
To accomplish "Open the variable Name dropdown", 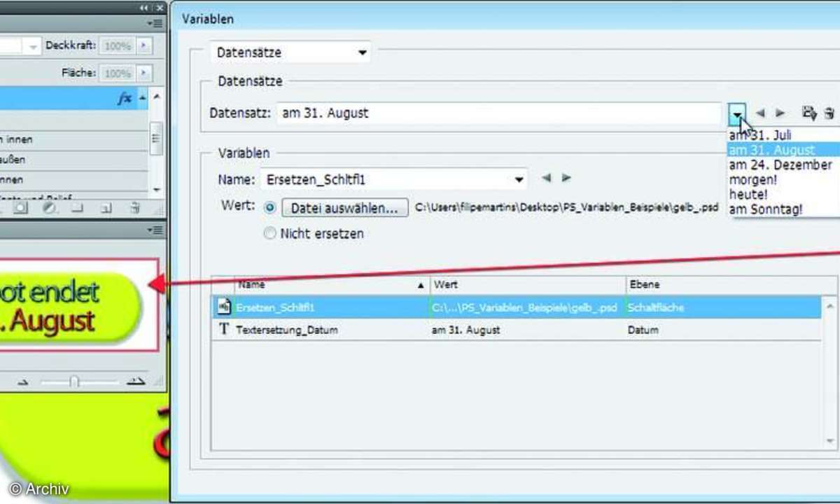I will pyautogui.click(x=519, y=179).
